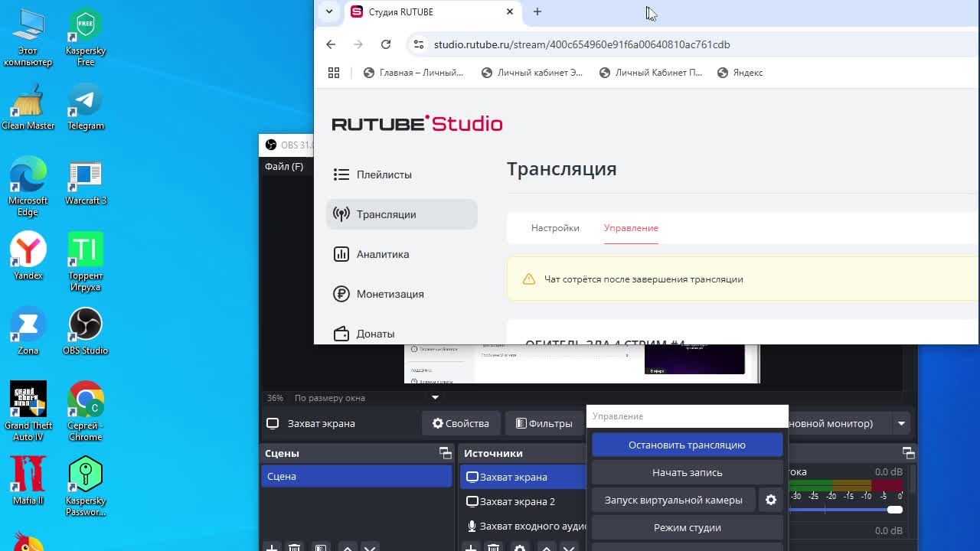Adjust audio mixer volume slider
Screen dimensions: 980x551
(894, 510)
